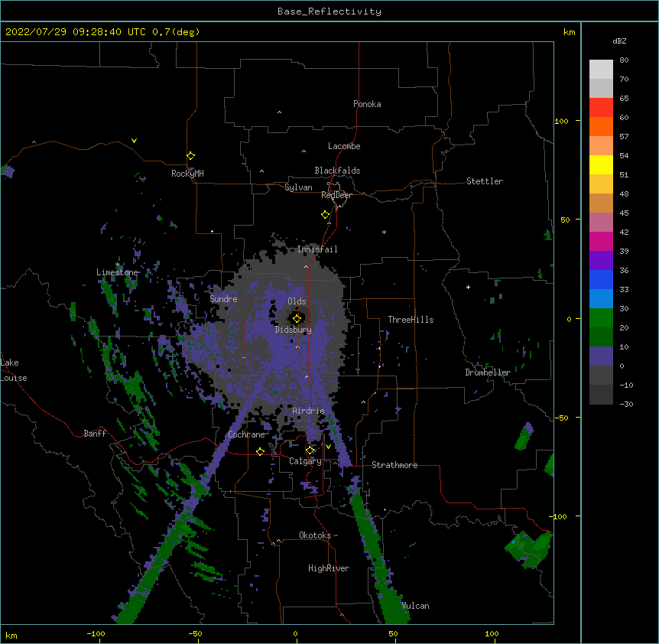The height and width of the screenshot is (644, 659).
Task: Click the Blackfalds city label
Action: pyautogui.click(x=337, y=171)
